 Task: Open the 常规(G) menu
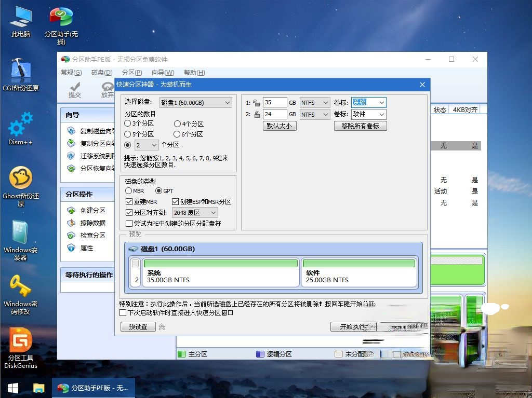coord(71,73)
